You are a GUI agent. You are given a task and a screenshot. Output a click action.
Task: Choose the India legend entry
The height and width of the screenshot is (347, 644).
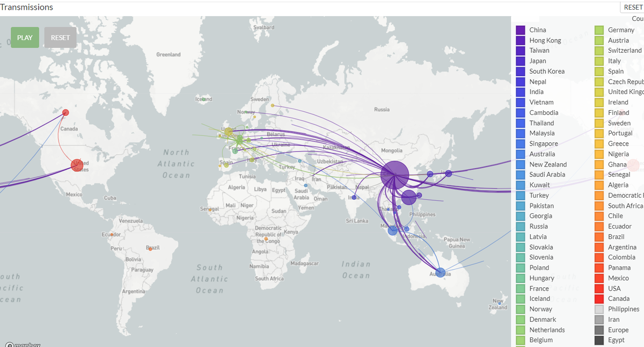click(x=536, y=92)
